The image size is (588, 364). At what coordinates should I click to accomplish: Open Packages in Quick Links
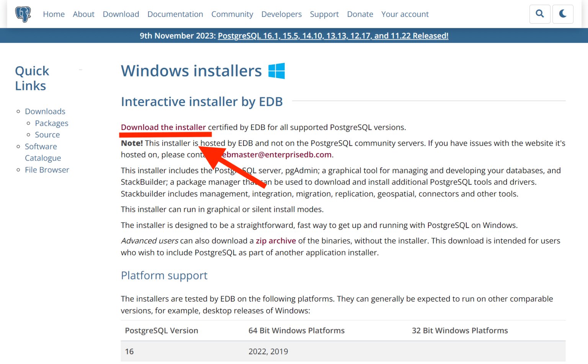(51, 123)
